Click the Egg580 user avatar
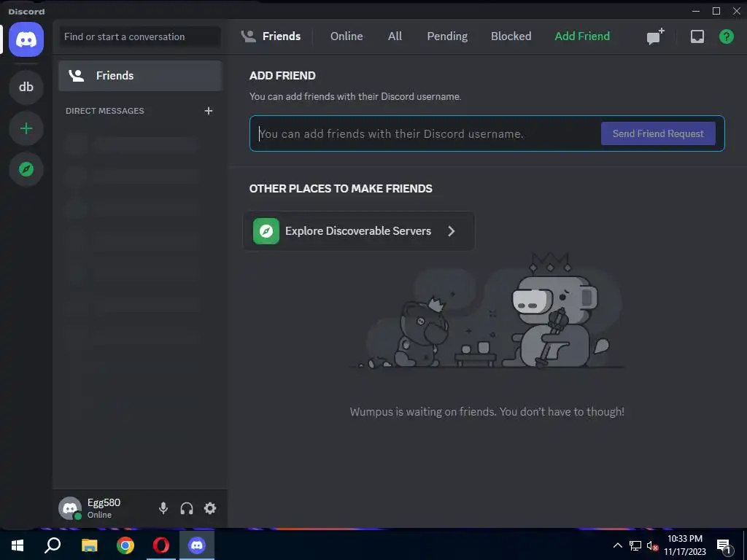The height and width of the screenshot is (560, 747). click(70, 508)
